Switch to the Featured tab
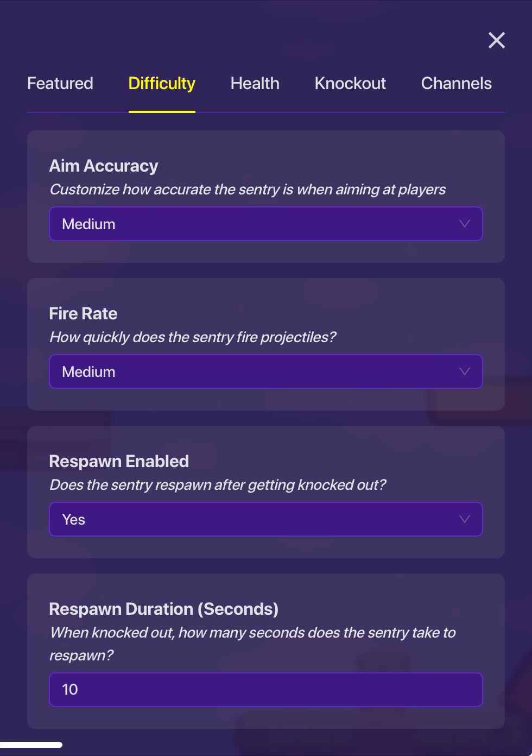The width and height of the screenshot is (532, 756). [60, 84]
